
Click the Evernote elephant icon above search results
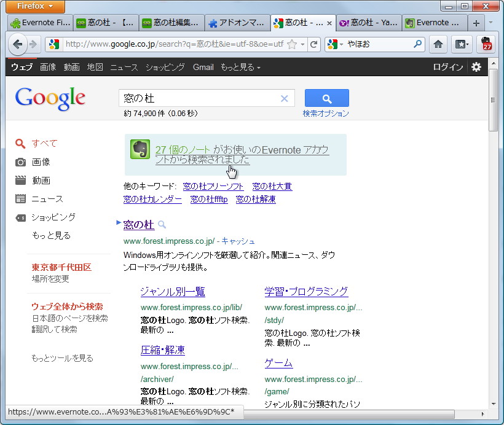coord(140,149)
